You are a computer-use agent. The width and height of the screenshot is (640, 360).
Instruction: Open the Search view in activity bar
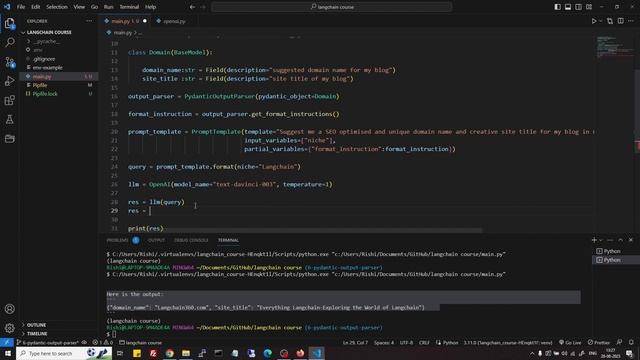[x=10, y=42]
